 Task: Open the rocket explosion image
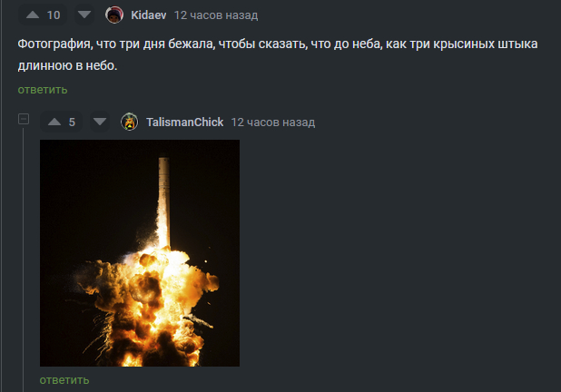pyautogui.click(x=140, y=253)
